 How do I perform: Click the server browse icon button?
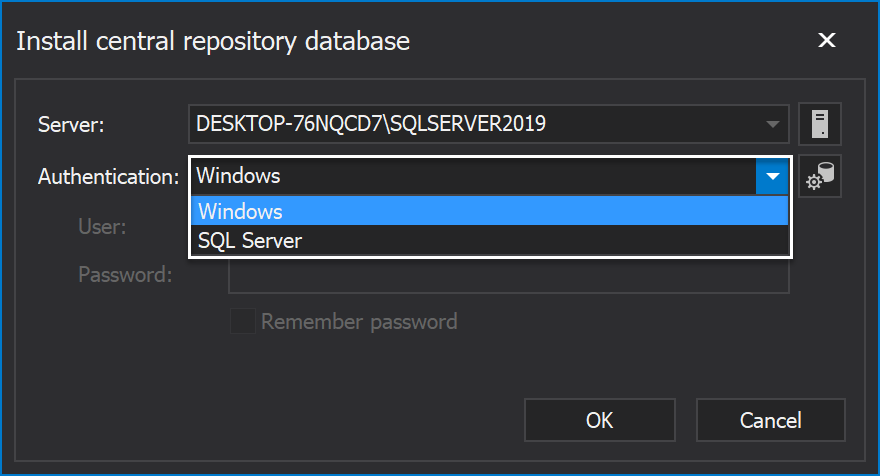tap(819, 124)
